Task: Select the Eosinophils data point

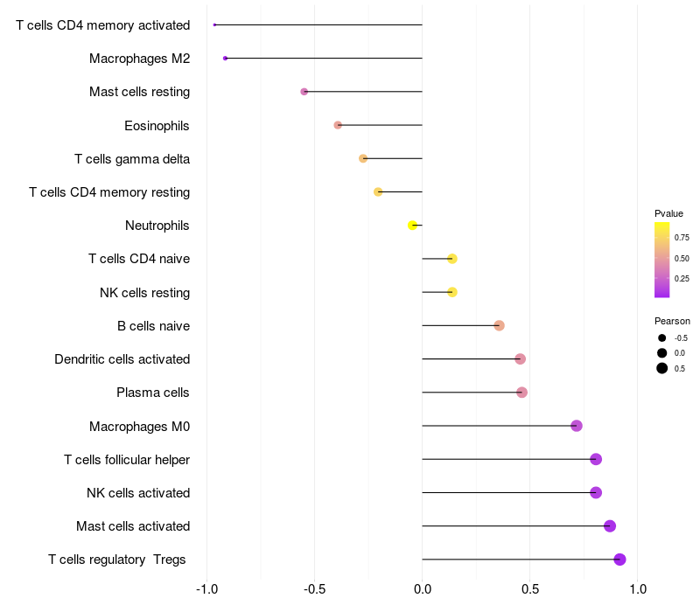Action: tap(338, 125)
